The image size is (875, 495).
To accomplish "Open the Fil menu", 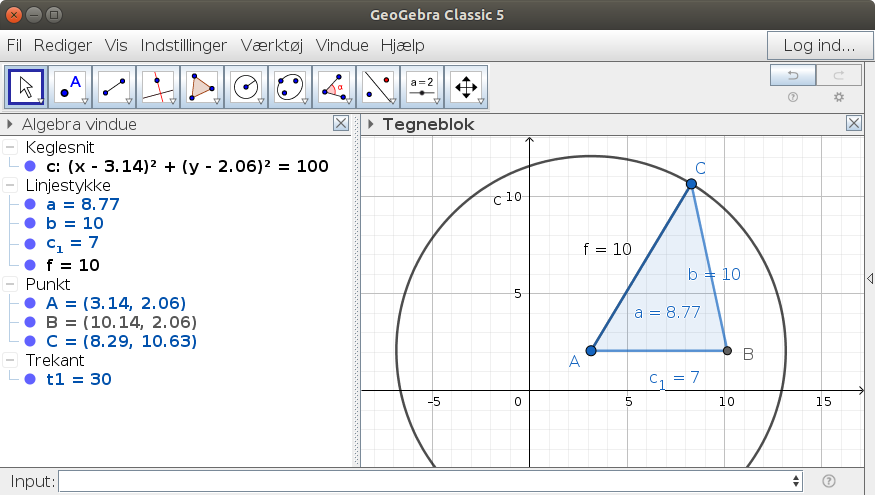I will tap(14, 45).
